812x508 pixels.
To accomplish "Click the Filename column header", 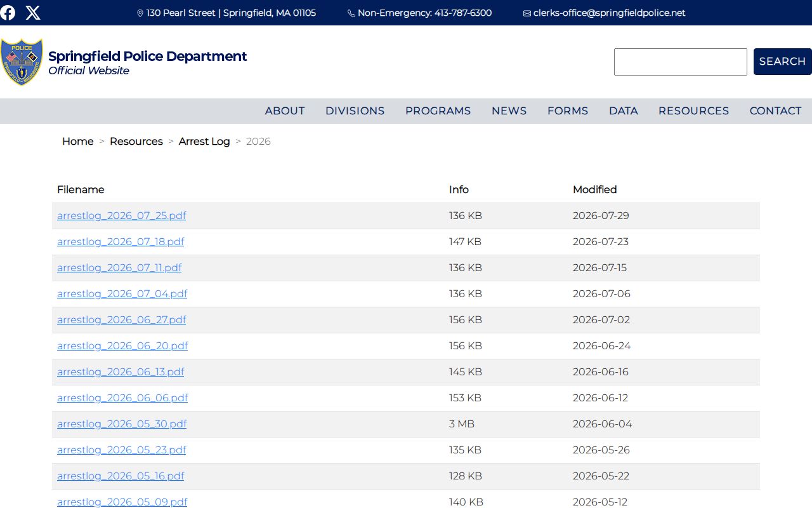I will click(81, 190).
